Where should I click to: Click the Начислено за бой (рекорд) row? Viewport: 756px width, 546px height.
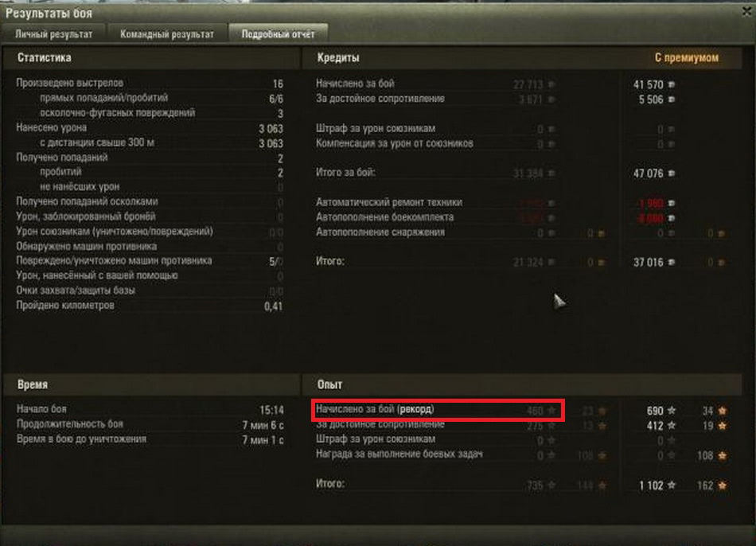point(438,411)
